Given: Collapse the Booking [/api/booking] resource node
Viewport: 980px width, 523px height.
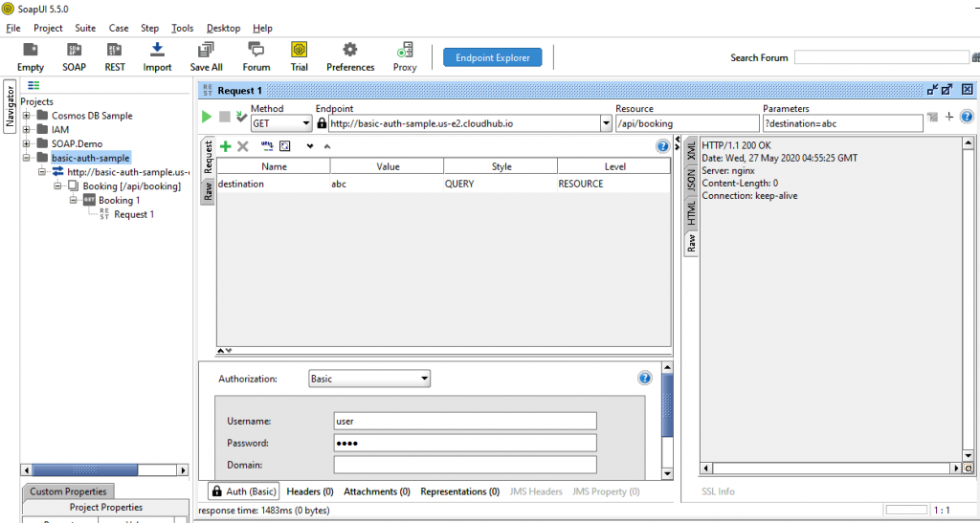Looking at the screenshot, I should [x=57, y=186].
